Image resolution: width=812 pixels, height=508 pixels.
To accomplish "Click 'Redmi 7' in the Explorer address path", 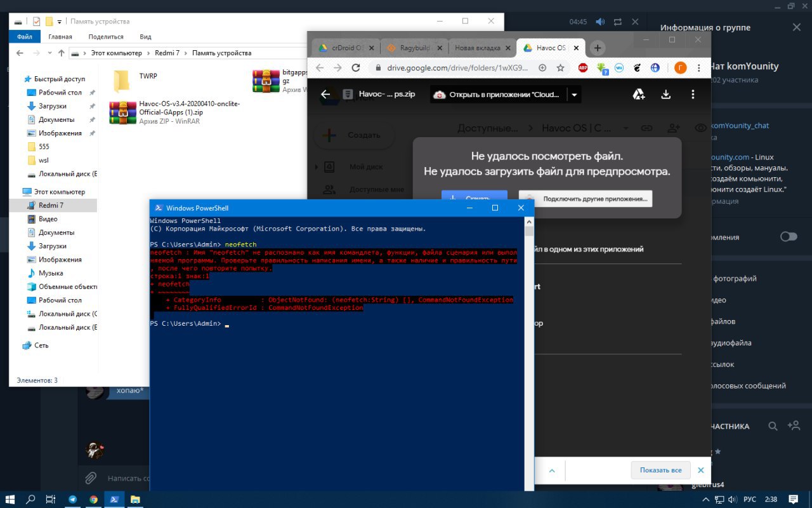I will pos(167,53).
